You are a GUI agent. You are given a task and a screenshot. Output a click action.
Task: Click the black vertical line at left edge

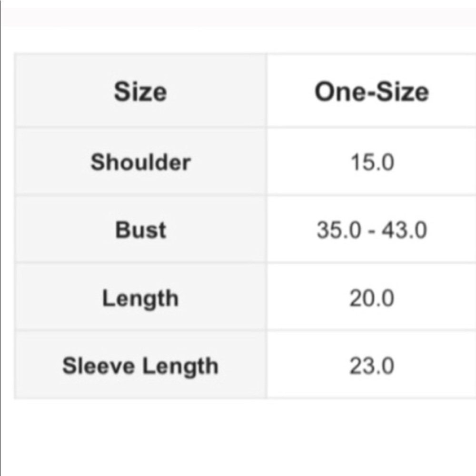pos(0,238)
